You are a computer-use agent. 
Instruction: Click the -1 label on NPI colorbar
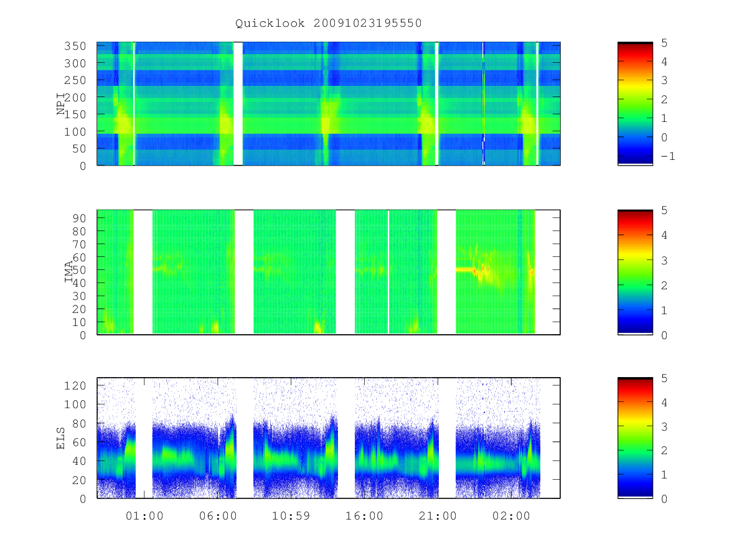[x=667, y=156]
